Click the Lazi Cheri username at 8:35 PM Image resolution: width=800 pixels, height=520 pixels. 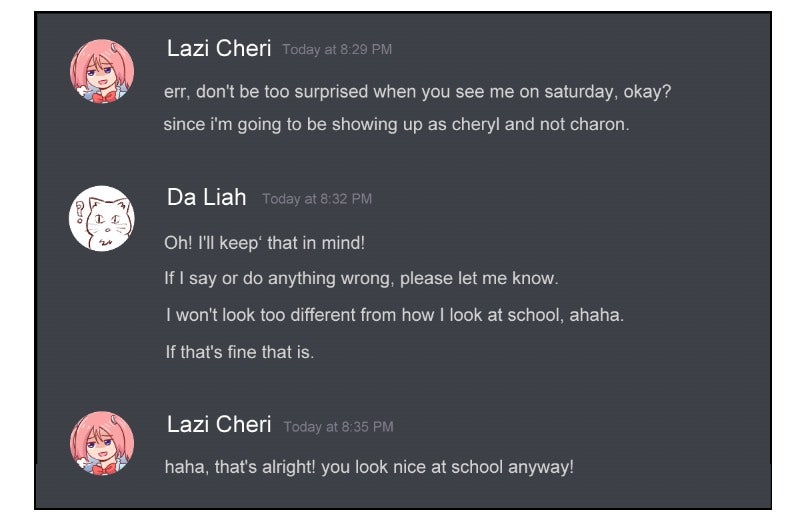[x=219, y=425]
